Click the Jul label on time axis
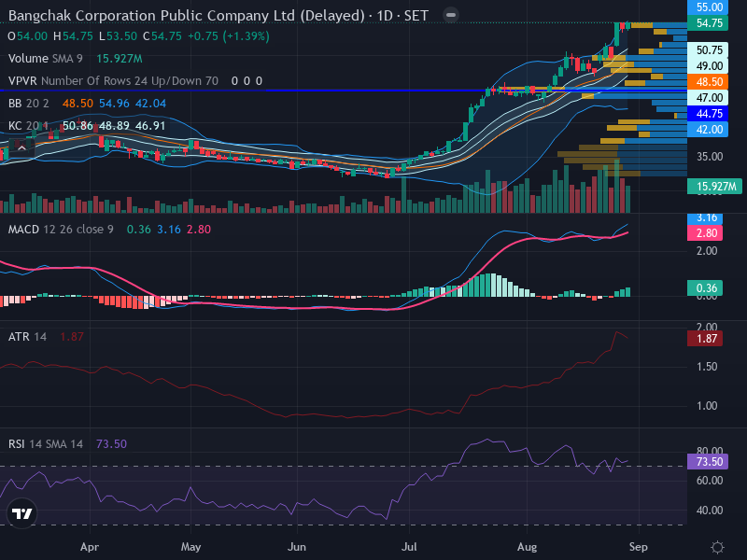 [409, 547]
